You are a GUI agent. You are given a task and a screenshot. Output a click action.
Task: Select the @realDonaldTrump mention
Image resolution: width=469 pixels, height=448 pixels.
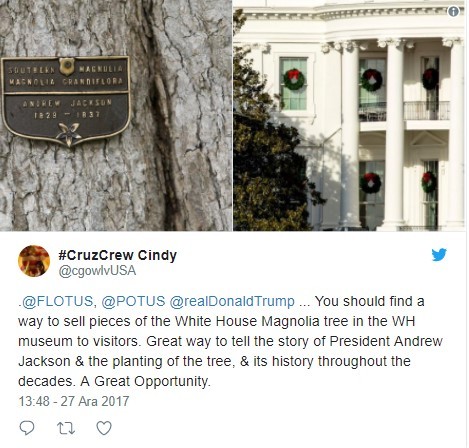tap(232, 301)
